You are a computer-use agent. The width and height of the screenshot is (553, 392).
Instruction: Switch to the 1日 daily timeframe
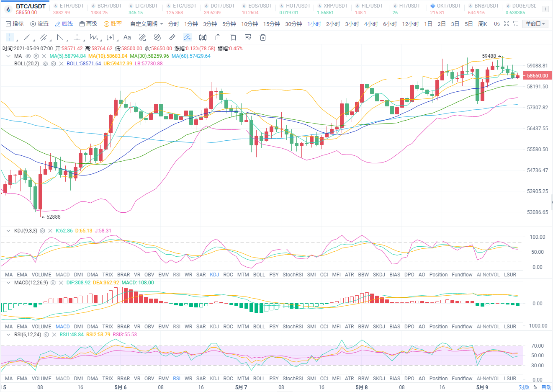pos(428,24)
